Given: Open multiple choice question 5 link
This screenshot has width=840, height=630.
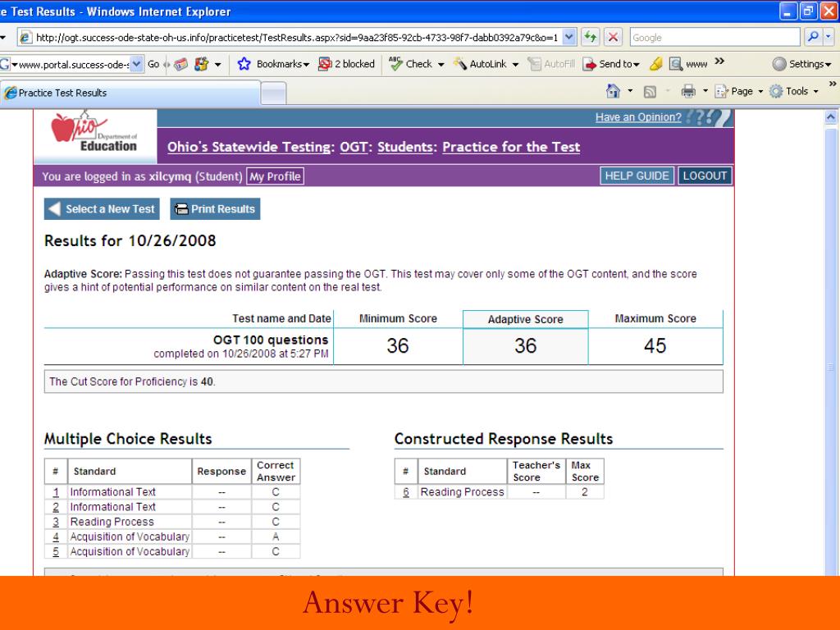Looking at the screenshot, I should coord(56,552).
